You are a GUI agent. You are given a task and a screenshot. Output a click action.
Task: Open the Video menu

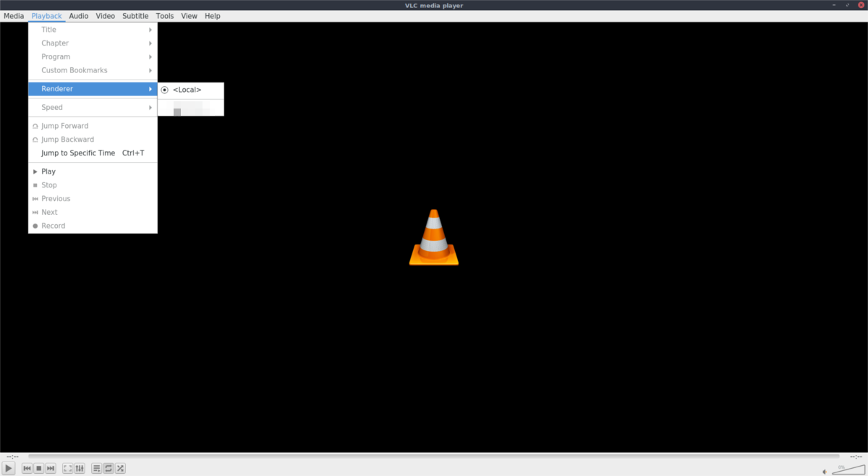(x=105, y=16)
